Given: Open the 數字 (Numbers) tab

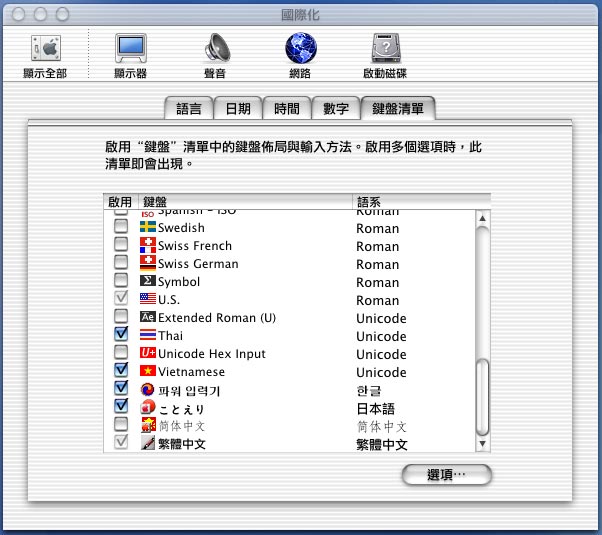Looking at the screenshot, I should 335,109.
